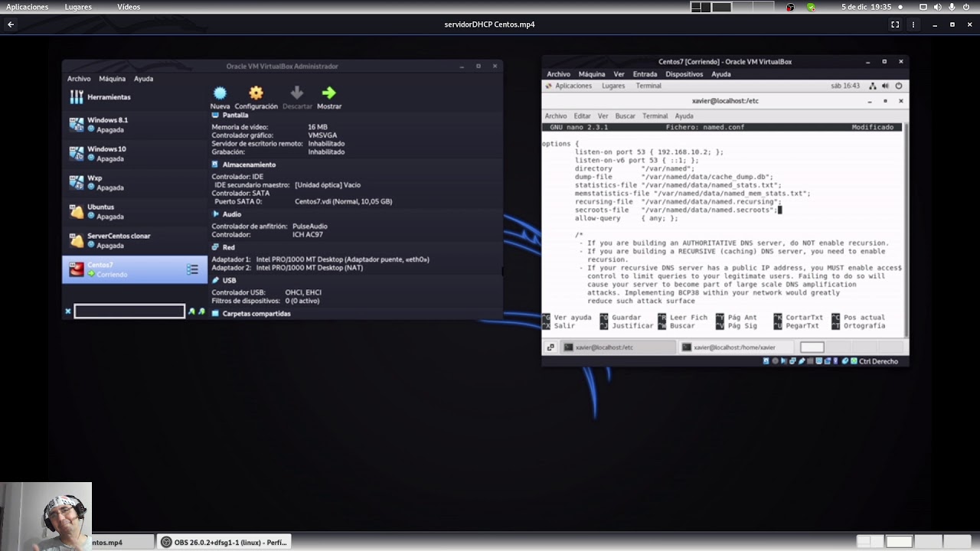Click the host volume speaker icon

coord(938,7)
